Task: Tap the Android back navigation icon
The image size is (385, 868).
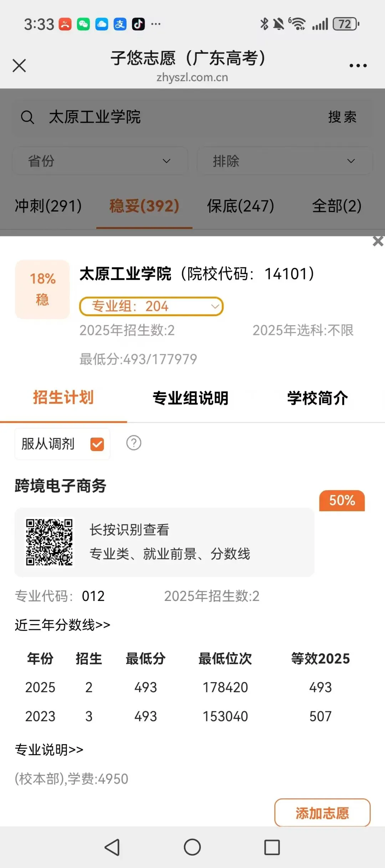Action: [112, 847]
